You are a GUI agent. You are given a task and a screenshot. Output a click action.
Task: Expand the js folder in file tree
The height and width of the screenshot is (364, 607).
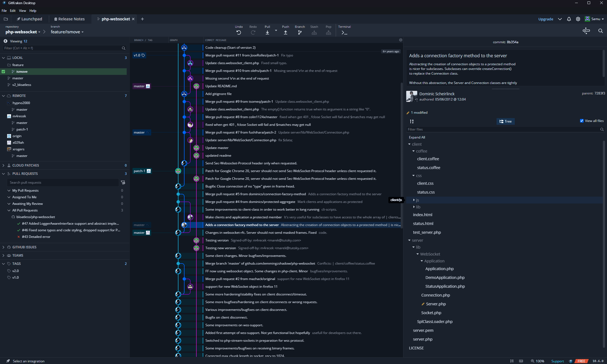pyautogui.click(x=414, y=200)
